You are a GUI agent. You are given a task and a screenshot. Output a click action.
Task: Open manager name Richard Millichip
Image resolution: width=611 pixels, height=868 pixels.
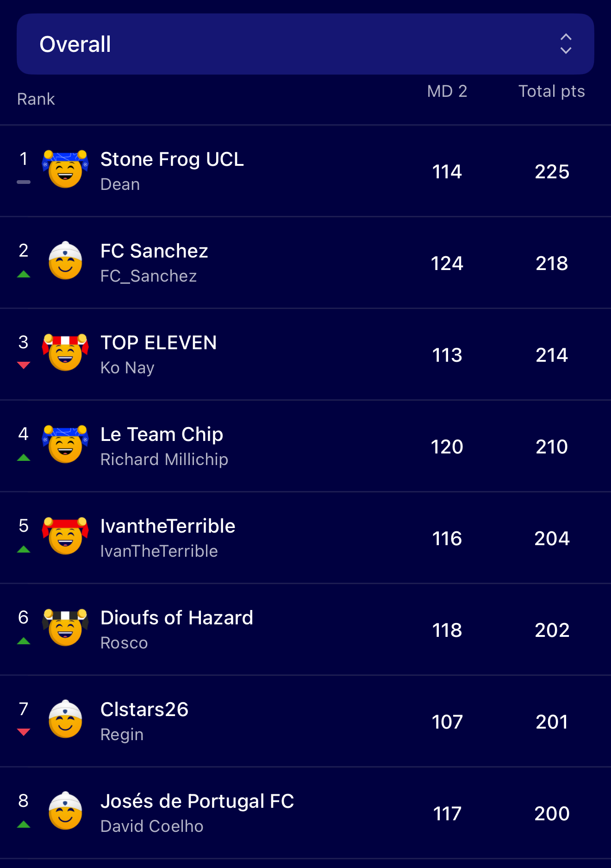(164, 459)
